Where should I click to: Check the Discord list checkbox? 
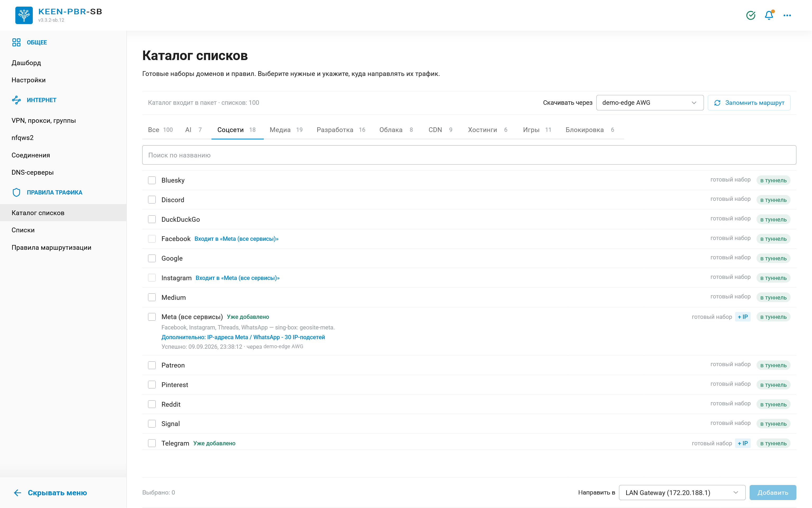[152, 200]
